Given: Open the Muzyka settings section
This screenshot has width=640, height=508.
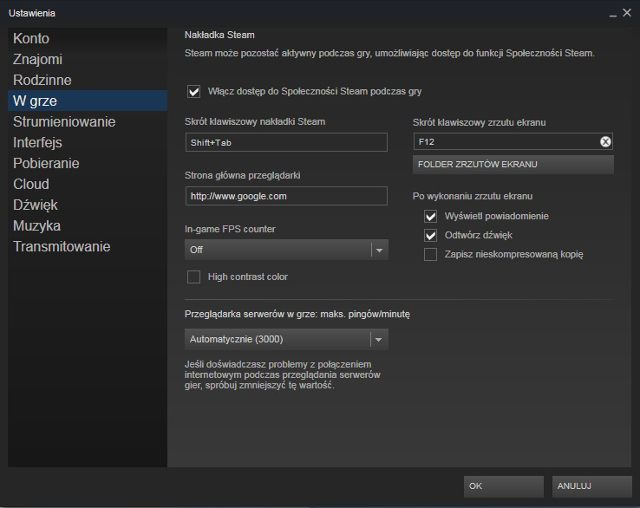Looking at the screenshot, I should 87,226.
